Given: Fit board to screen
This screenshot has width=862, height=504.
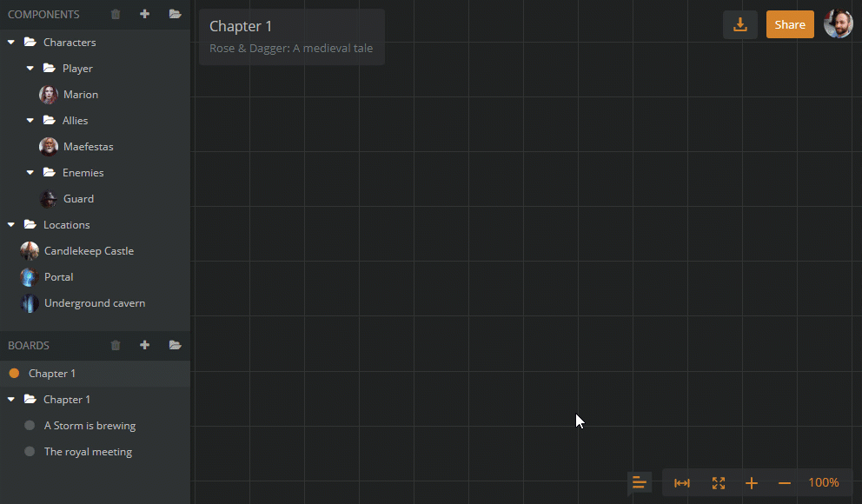Looking at the screenshot, I should (x=718, y=482).
